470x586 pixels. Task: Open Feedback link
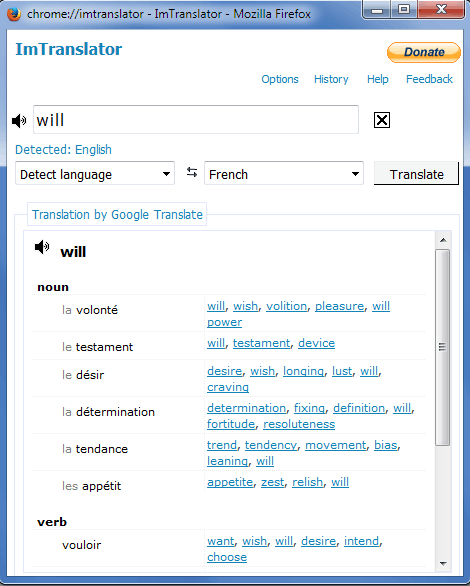click(x=429, y=79)
